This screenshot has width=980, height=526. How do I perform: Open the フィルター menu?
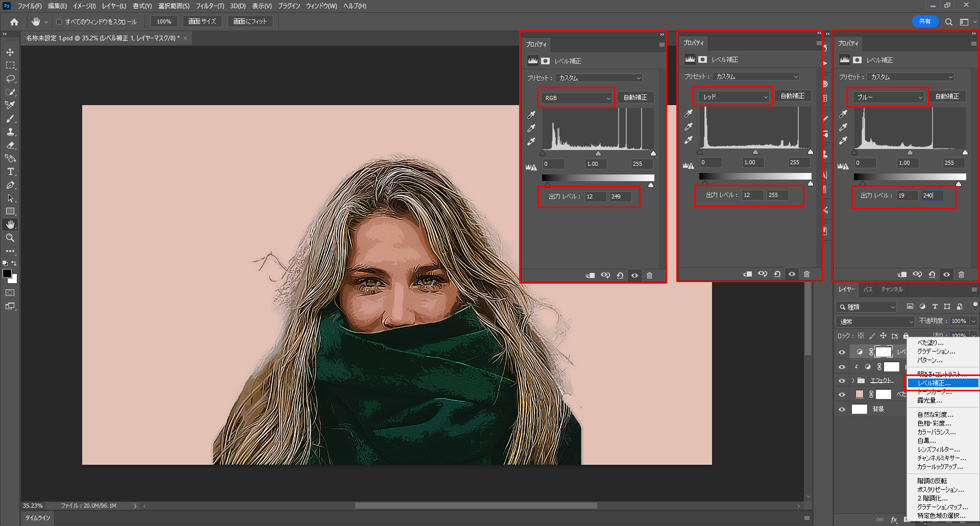click(x=209, y=6)
